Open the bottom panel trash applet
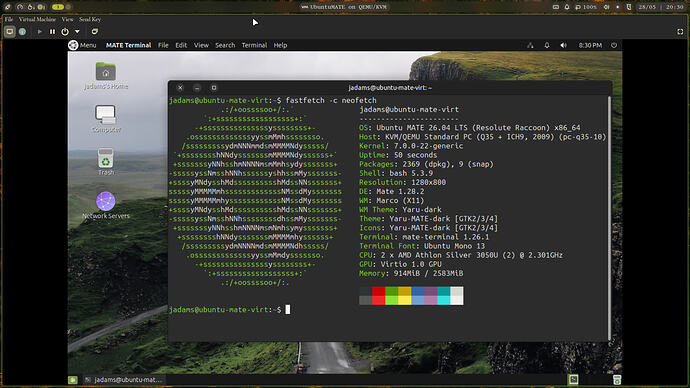 pos(617,380)
